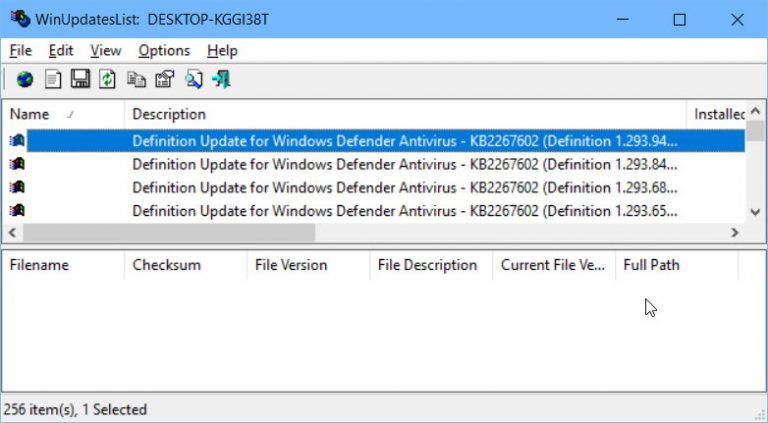Viewport: 768px width, 423px height.
Task: Open the Options menu
Action: (164, 50)
